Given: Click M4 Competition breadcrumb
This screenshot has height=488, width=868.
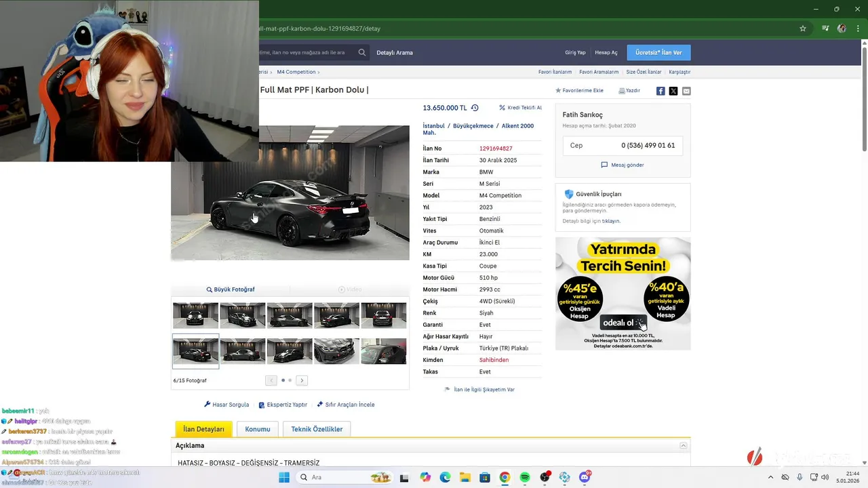Looking at the screenshot, I should pyautogui.click(x=296, y=72).
